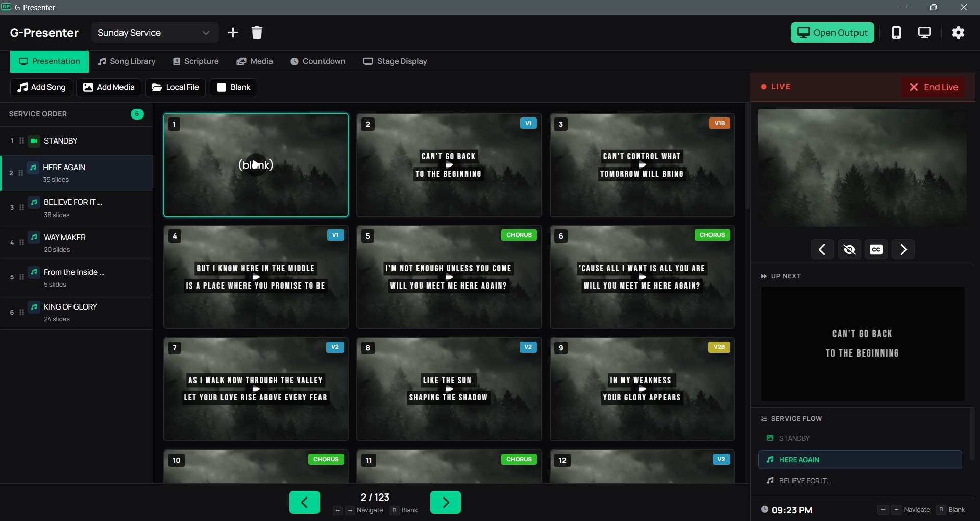The height and width of the screenshot is (521, 980).
Task: Toggle closed captions with the CC button
Action: [876, 249]
